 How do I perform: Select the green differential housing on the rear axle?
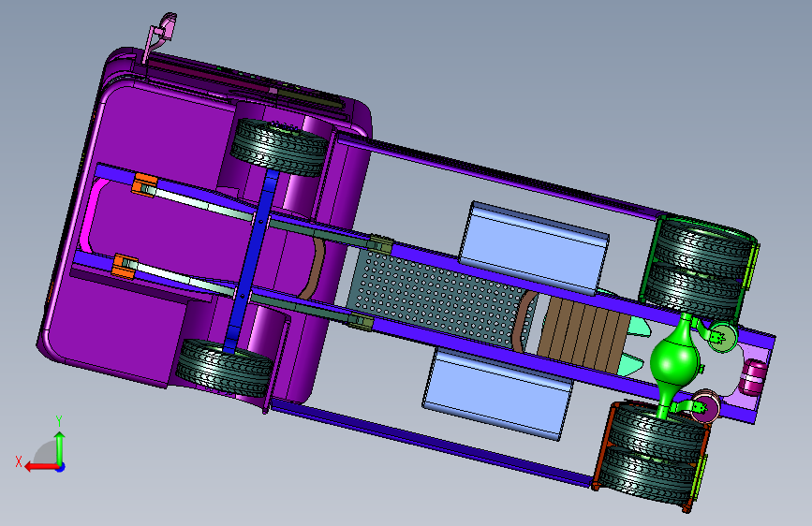[674, 359]
